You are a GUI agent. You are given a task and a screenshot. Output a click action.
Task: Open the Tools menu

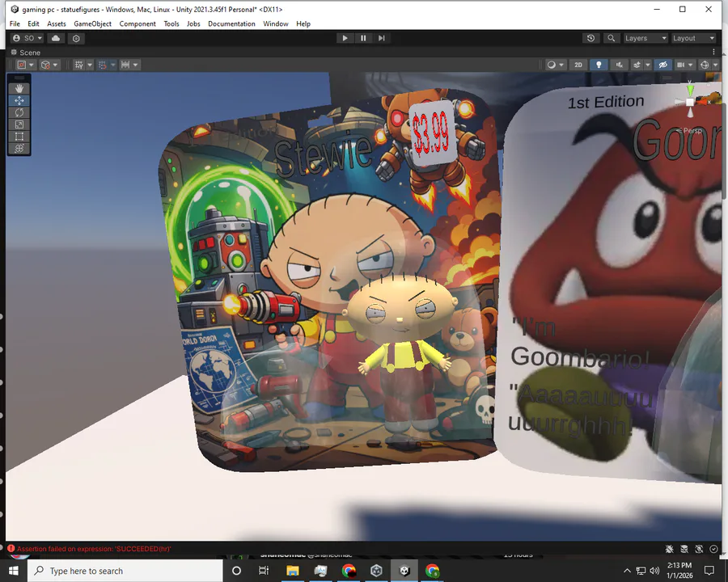(171, 23)
